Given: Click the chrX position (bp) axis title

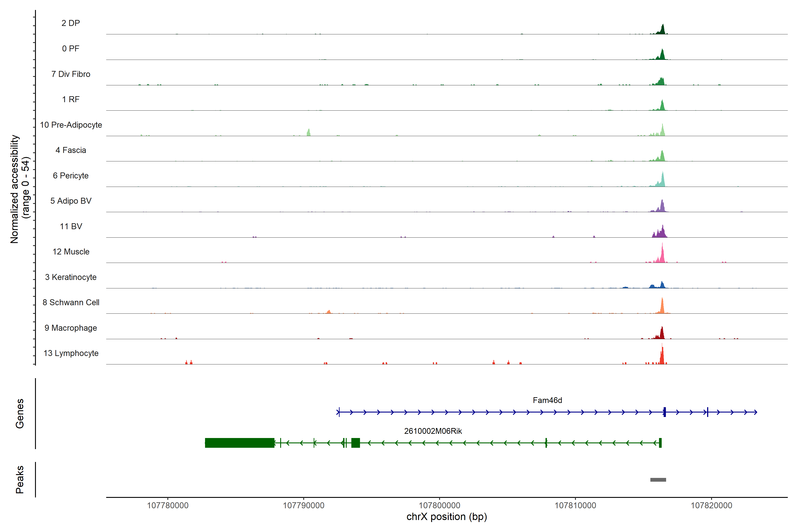Looking at the screenshot, I should click(446, 517).
